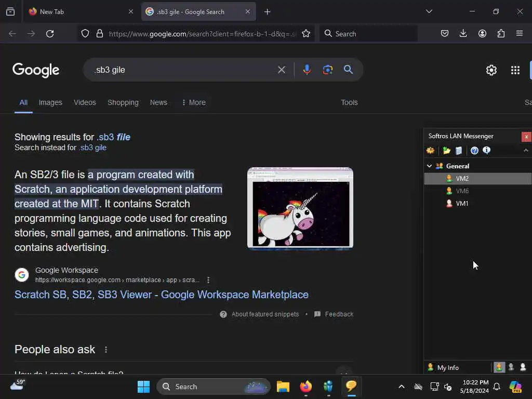Bookmark this page with star
Image resolution: width=532 pixels, height=399 pixels.
coord(305,34)
